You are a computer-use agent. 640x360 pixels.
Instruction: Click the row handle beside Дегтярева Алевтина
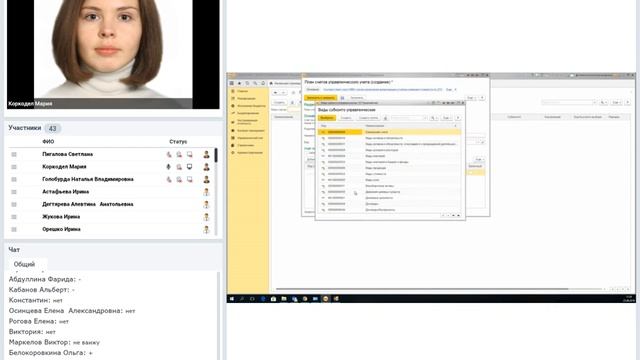click(x=14, y=204)
